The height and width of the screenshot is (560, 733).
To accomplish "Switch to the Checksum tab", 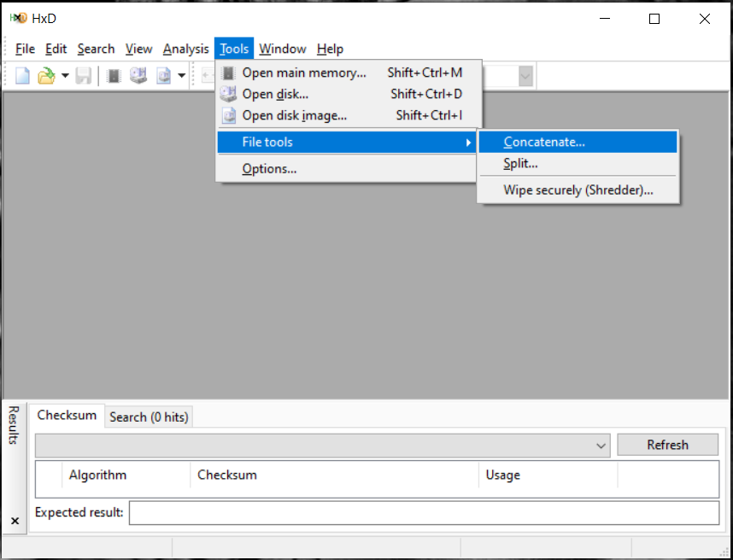I will point(67,415).
